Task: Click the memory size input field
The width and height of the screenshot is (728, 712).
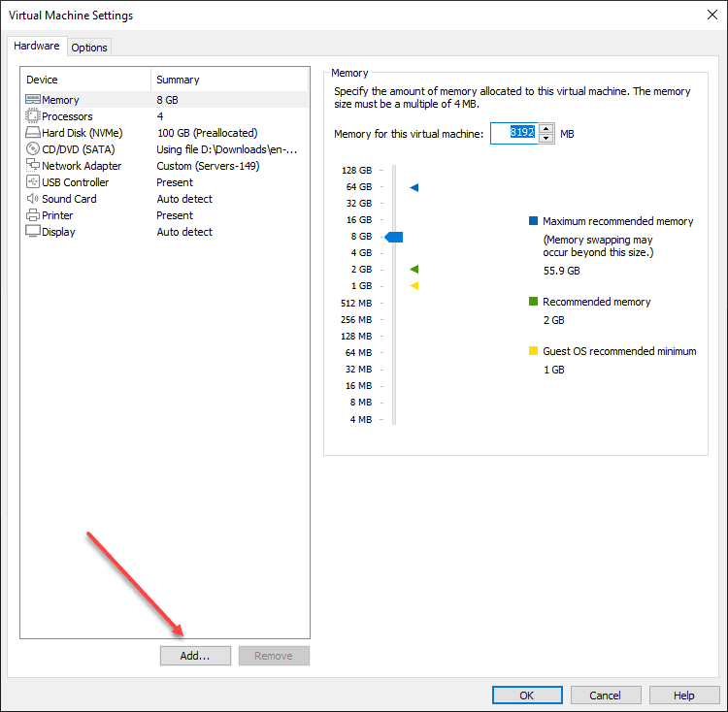Action: pyautogui.click(x=513, y=134)
